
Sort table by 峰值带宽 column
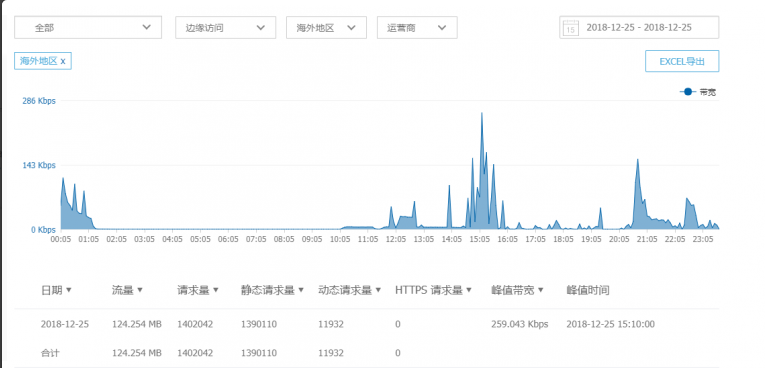(x=517, y=290)
